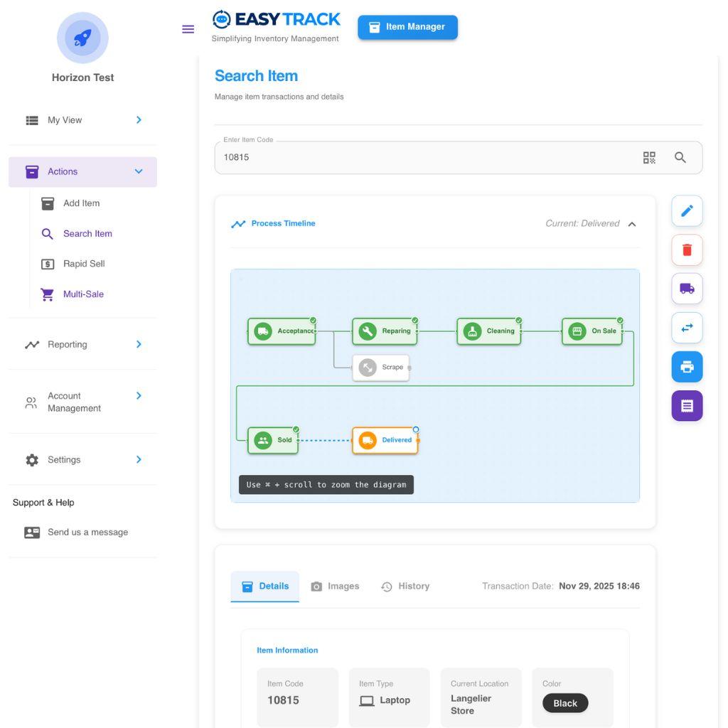The height and width of the screenshot is (728, 728).
Task: Open print via the blue printer icon
Action: [686, 367]
